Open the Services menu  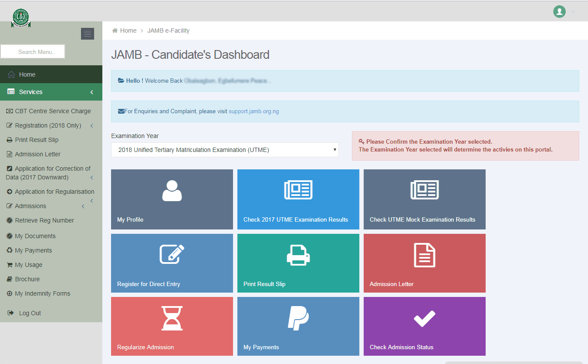coord(30,91)
